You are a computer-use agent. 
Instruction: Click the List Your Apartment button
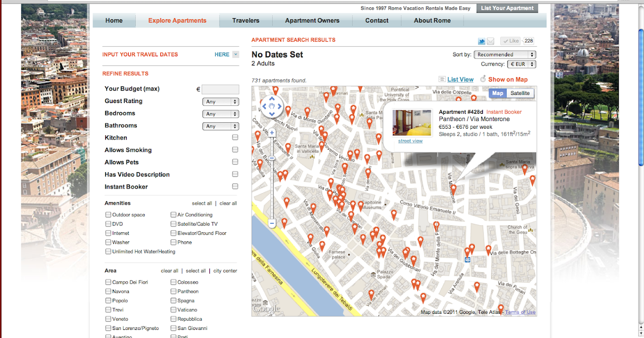point(508,8)
